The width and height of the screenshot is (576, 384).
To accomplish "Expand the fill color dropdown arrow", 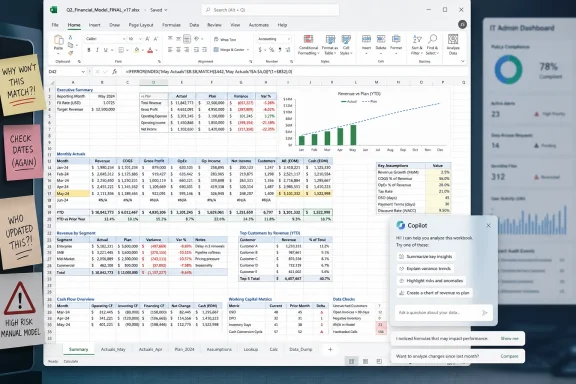I will tap(143, 50).
